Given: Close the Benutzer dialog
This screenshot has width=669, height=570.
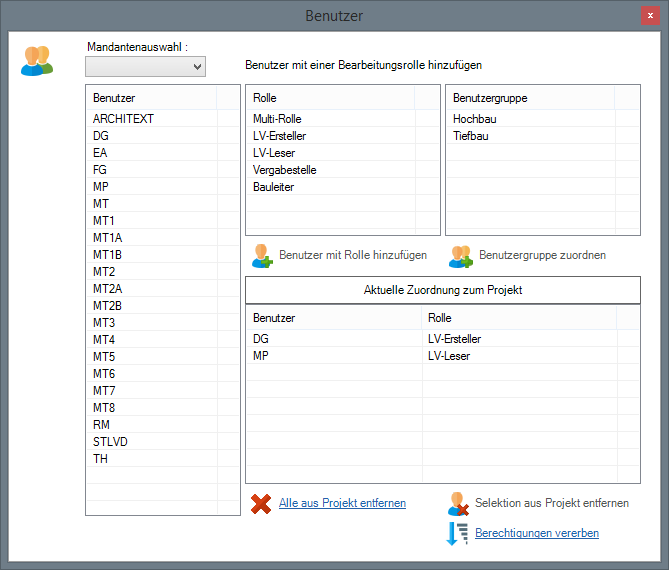Looking at the screenshot, I should (650, 16).
